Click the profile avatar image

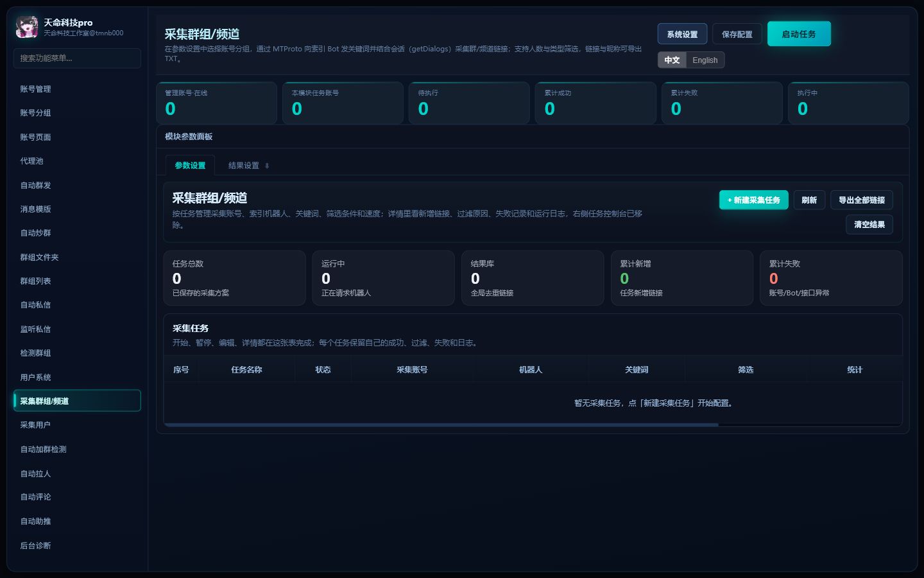pos(27,27)
